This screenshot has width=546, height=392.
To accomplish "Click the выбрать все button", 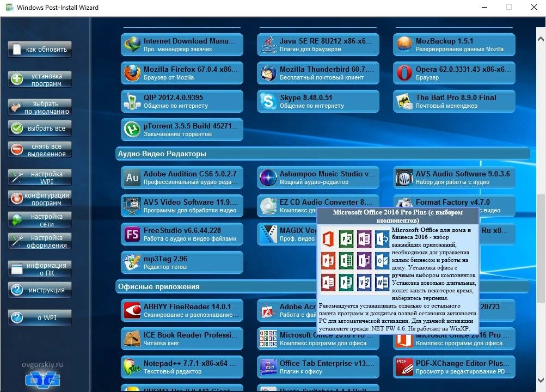I will pyautogui.click(x=39, y=128).
